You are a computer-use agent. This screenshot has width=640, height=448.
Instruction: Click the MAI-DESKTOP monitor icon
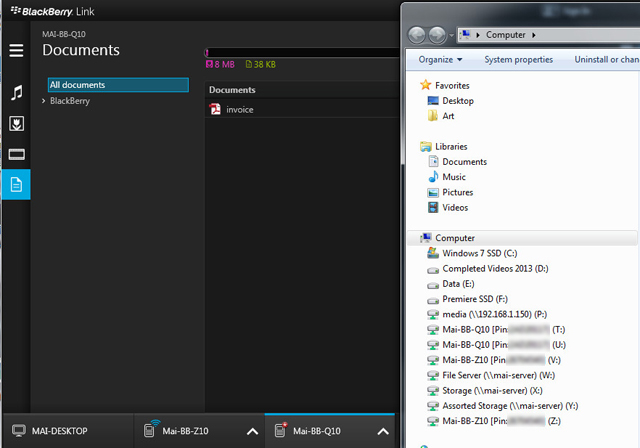pyautogui.click(x=19, y=430)
